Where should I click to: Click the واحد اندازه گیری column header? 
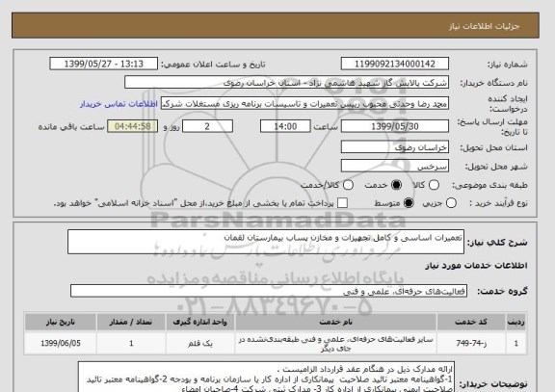200,322
